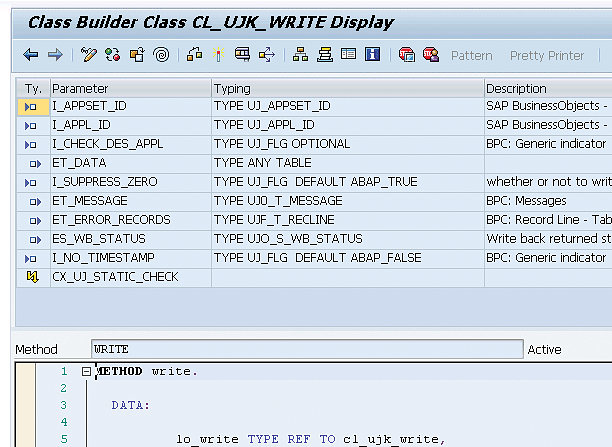This screenshot has height=447, width=612.
Task: Toggle Display/Change mode pencil icon
Action: tap(88, 55)
